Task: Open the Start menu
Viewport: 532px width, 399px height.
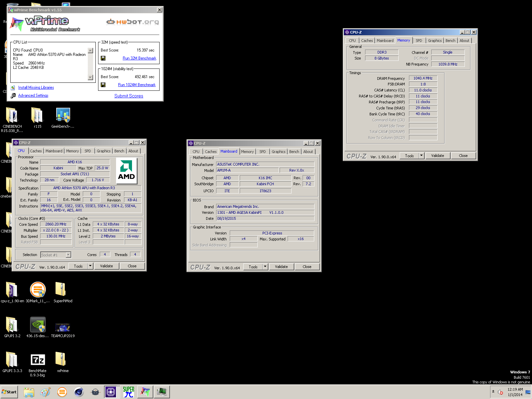Action: tap(9, 392)
